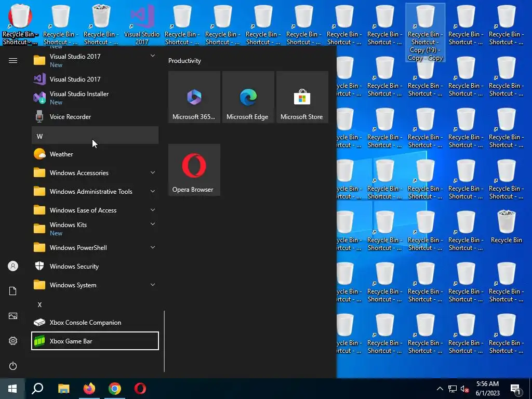Image resolution: width=532 pixels, height=399 pixels.
Task: Select the Recycle Bin desktop icon
Action: tap(506, 227)
